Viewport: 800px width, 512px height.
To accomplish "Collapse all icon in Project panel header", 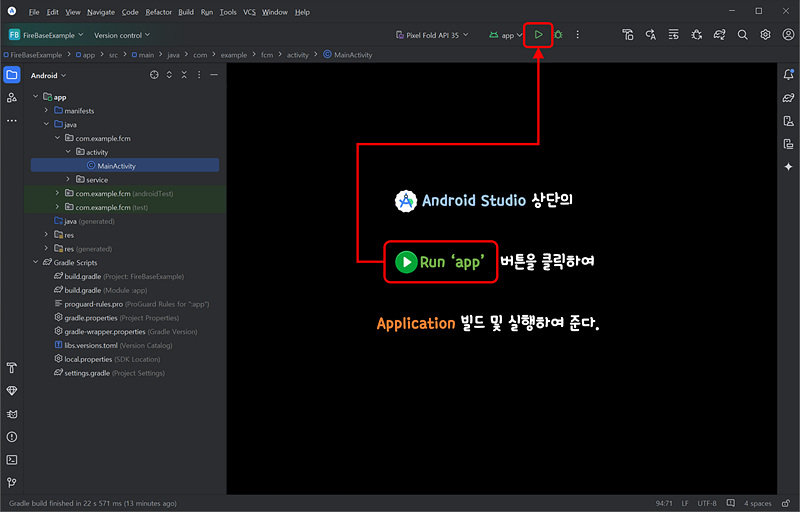I will coord(184,75).
